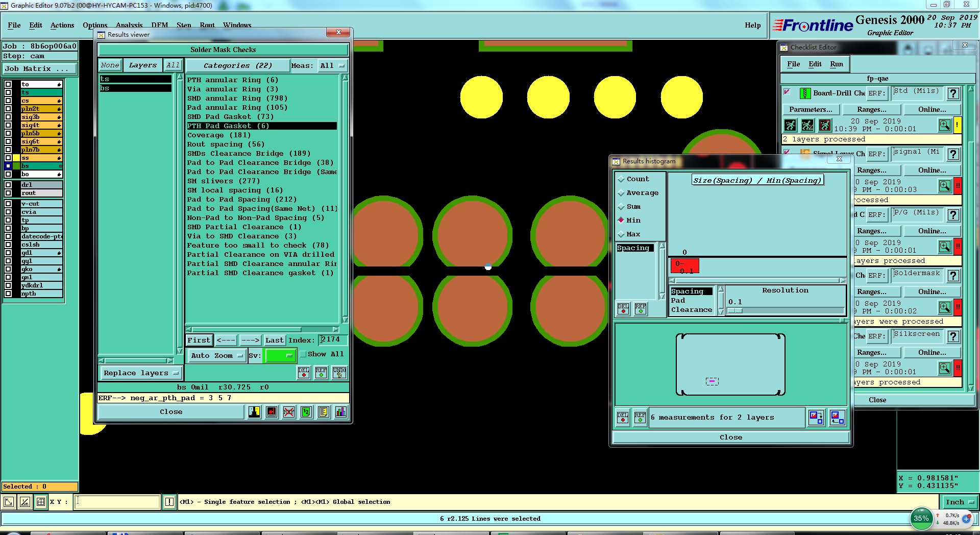980x535 pixels.
Task: Toggle the Board-Drill Checks red checkmark
Action: click(x=787, y=92)
